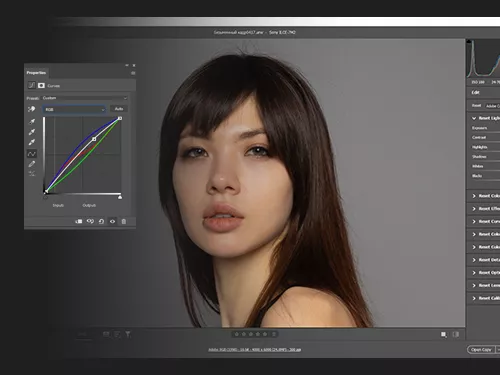500x375 pixels.
Task: Select the edit points curve tool
Action: click(x=32, y=153)
